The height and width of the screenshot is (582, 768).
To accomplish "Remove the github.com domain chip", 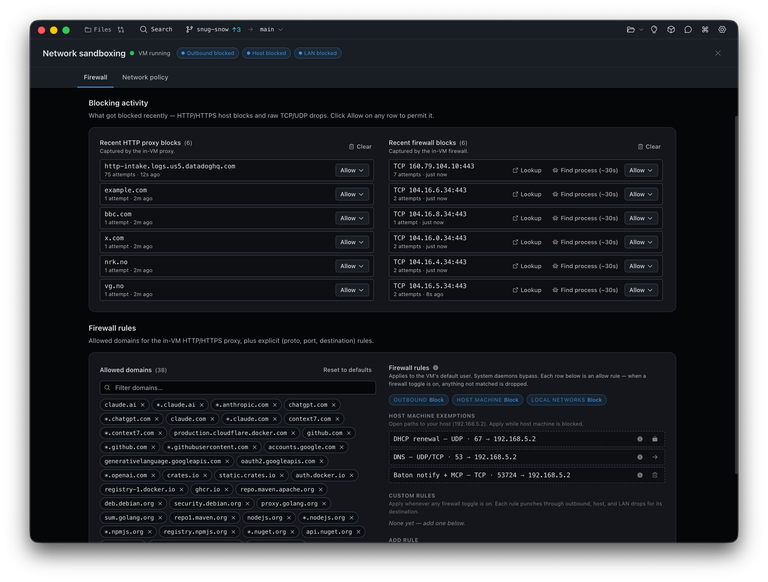I will [x=349, y=434].
